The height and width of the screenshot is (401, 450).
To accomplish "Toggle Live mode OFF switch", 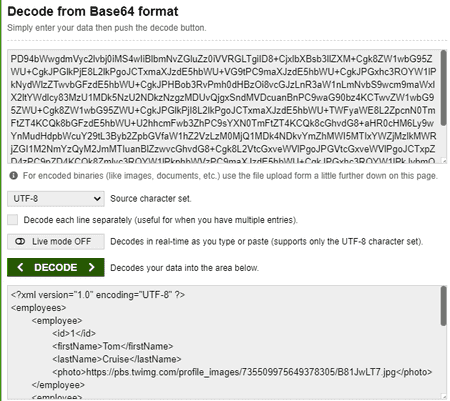I will [56, 241].
